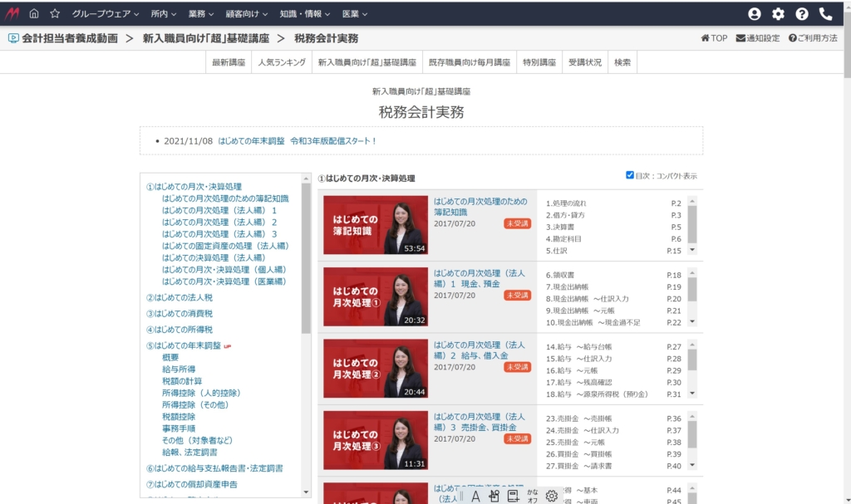Open はじめての月次処理（法人編）3 売掛金、買掛金 title

point(480,422)
